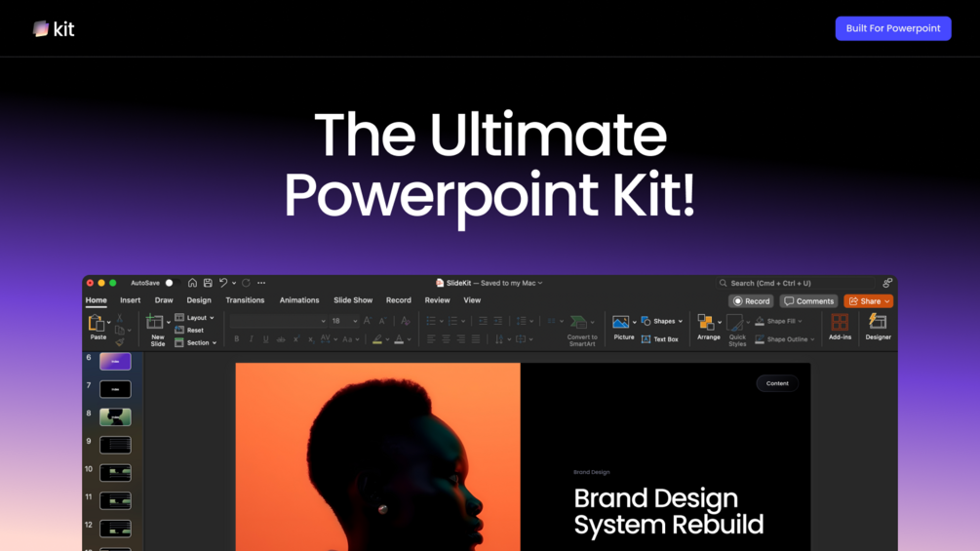Open the Animations tab

(x=299, y=300)
